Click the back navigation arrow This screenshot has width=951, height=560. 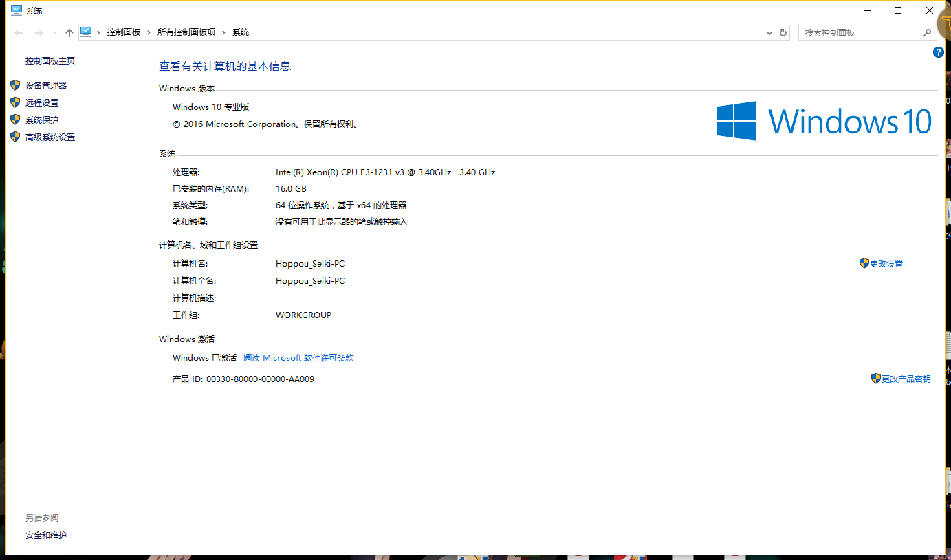point(19,32)
